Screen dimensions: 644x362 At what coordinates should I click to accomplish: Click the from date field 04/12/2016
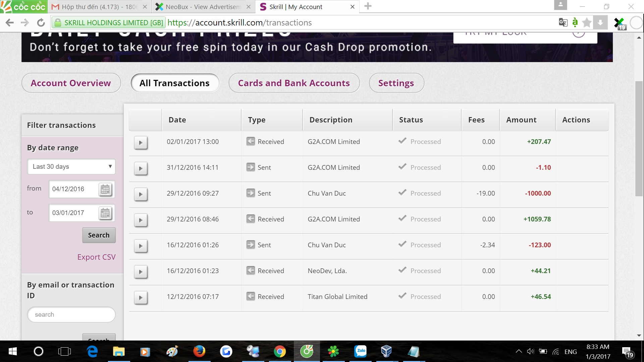coord(74,189)
